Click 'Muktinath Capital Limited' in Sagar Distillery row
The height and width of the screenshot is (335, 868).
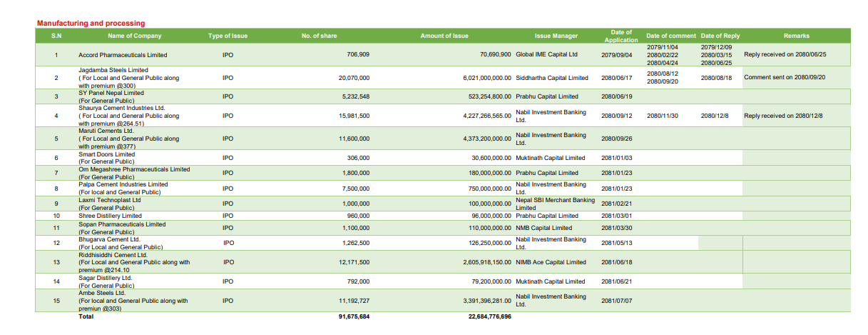[551, 281]
